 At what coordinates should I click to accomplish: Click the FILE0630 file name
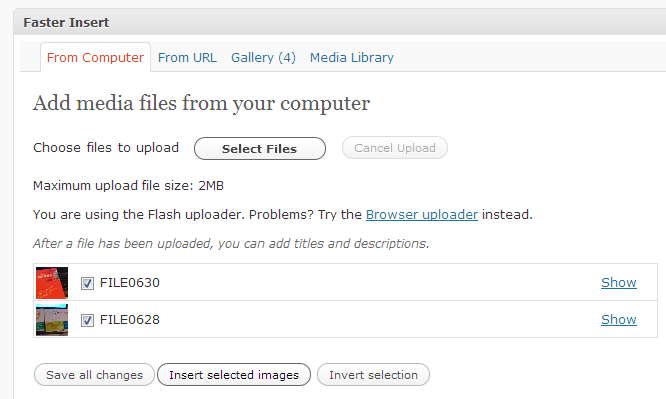click(130, 283)
